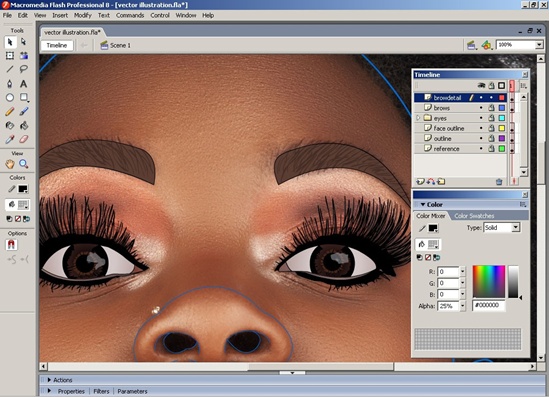Screen dimensions: 549x397
Task: Select the Rectangle tool
Action: tap(23, 97)
